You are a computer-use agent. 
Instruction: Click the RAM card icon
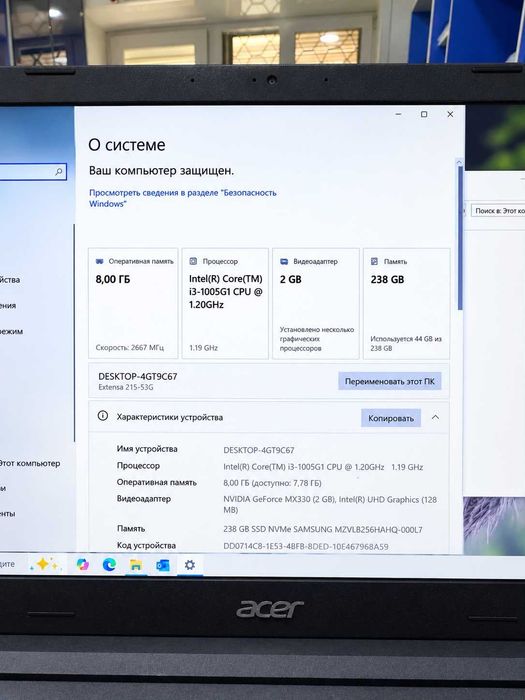(x=100, y=261)
